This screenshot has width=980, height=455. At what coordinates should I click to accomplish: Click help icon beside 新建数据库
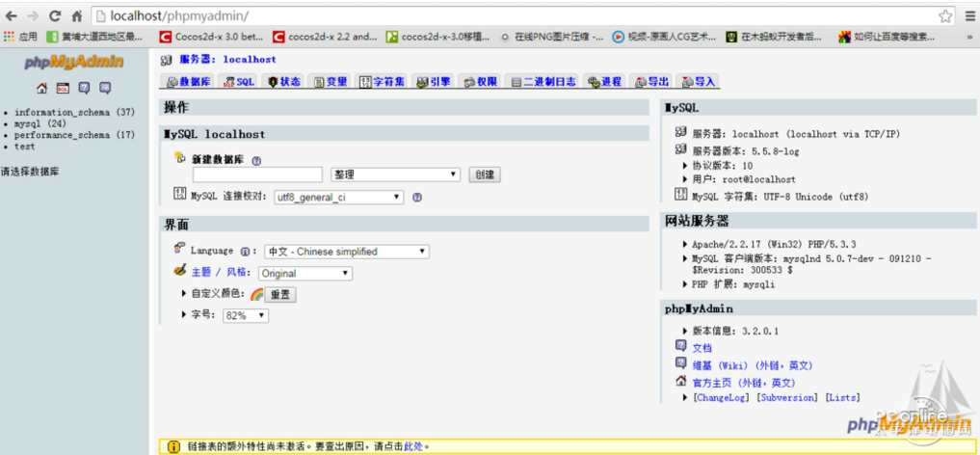[x=256, y=161]
